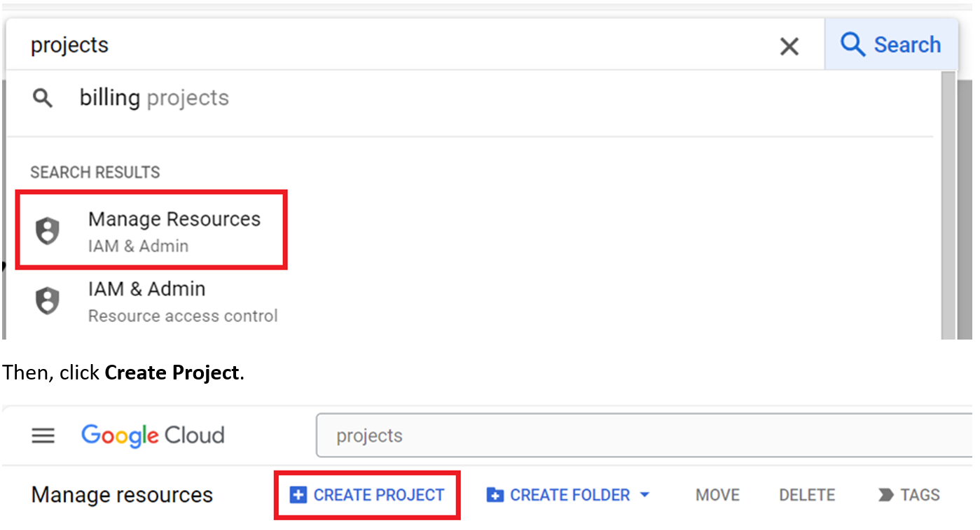This screenshot has height=530, width=980.
Task: Click the IAM & Admin shield icon
Action: tap(48, 300)
